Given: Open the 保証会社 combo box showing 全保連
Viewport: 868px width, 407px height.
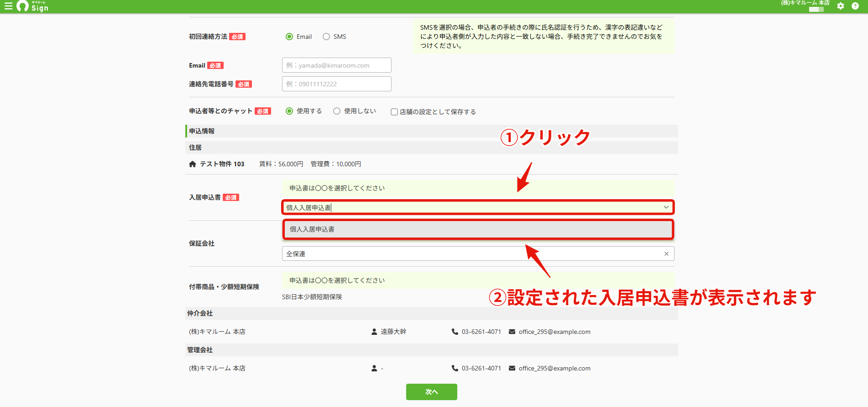Looking at the screenshot, I should 478,254.
